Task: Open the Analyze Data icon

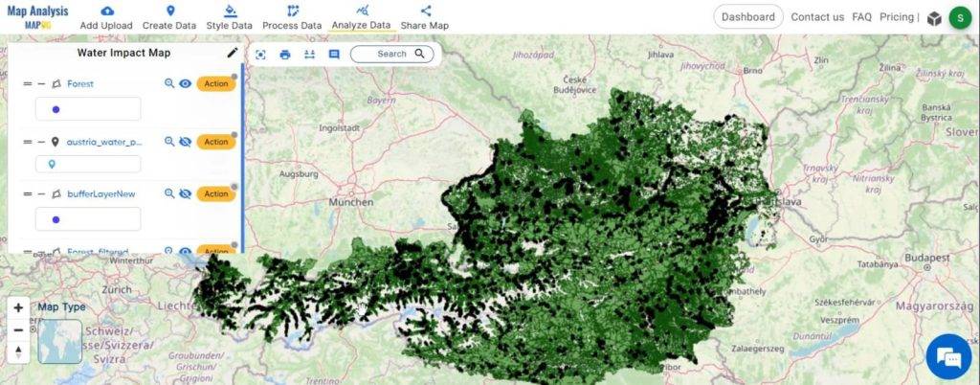Action: coord(362,11)
